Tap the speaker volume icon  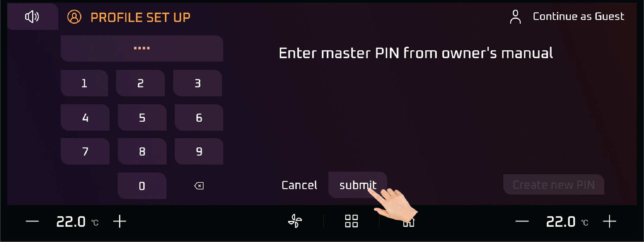(32, 17)
